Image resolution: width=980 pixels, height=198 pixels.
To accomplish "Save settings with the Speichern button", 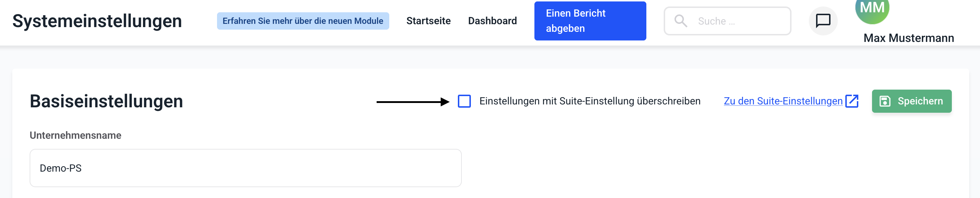I will click(x=911, y=101).
